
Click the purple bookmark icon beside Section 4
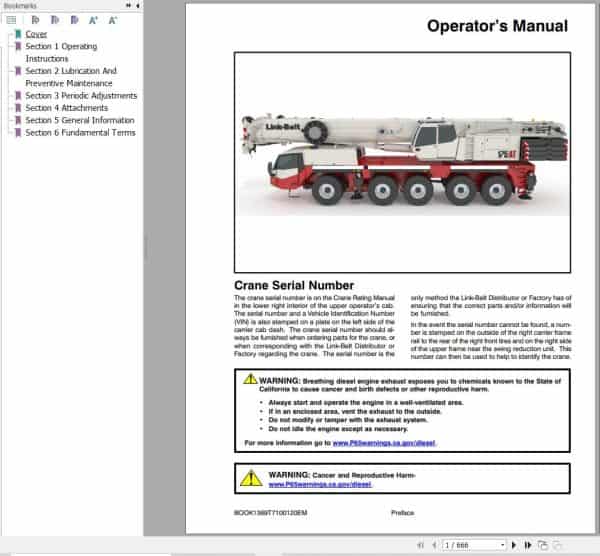coord(18,108)
